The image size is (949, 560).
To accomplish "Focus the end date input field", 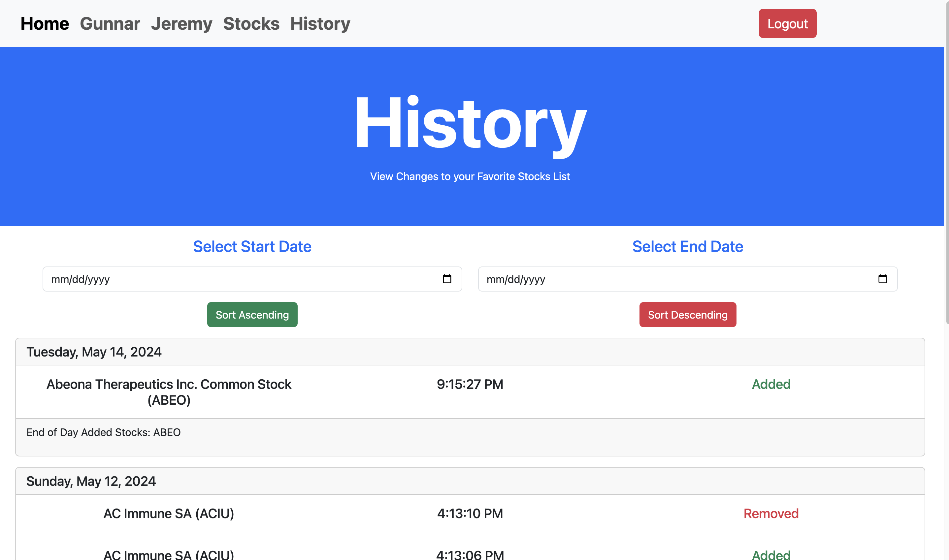I will (687, 279).
